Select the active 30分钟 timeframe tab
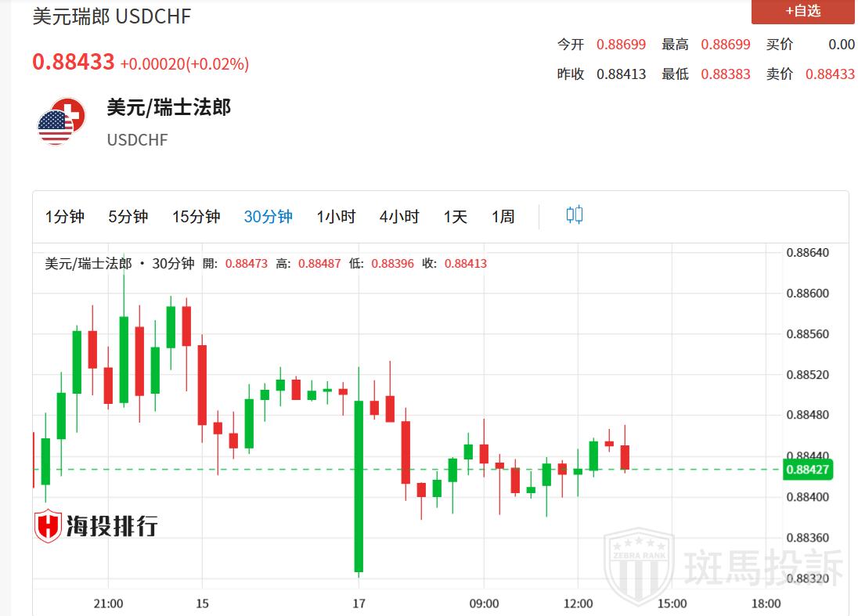Viewport: 858px width, 616px height. (268, 217)
